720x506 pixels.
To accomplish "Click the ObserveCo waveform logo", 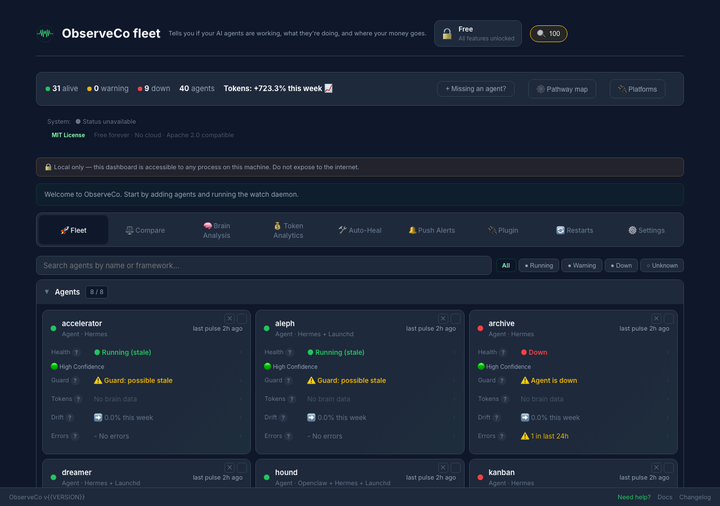I will click(x=45, y=33).
